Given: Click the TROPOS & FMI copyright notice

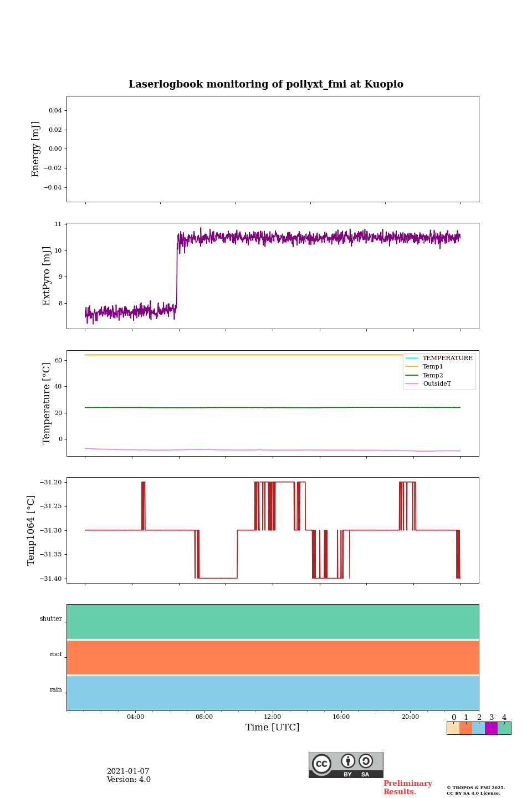Looking at the screenshot, I should point(475,790).
